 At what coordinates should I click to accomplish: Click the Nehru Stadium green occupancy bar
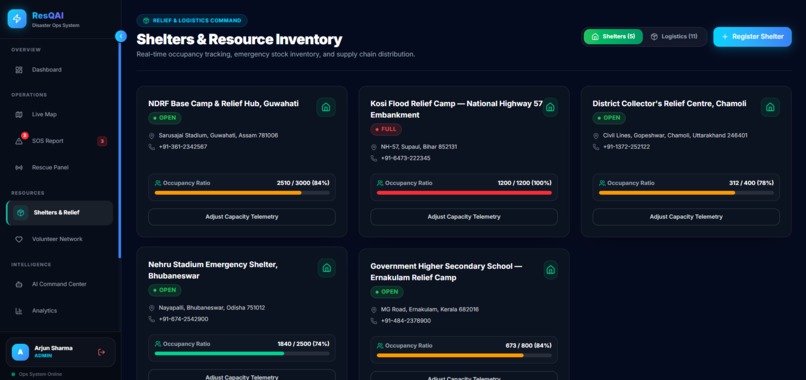[x=242, y=354]
